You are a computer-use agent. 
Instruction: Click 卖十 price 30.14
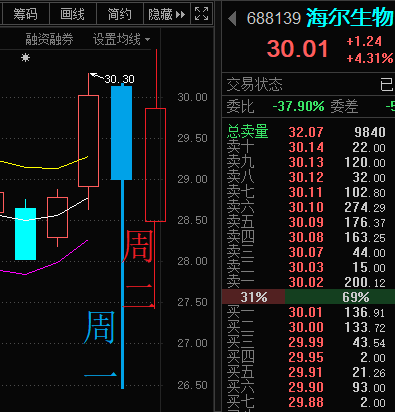[x=306, y=147]
